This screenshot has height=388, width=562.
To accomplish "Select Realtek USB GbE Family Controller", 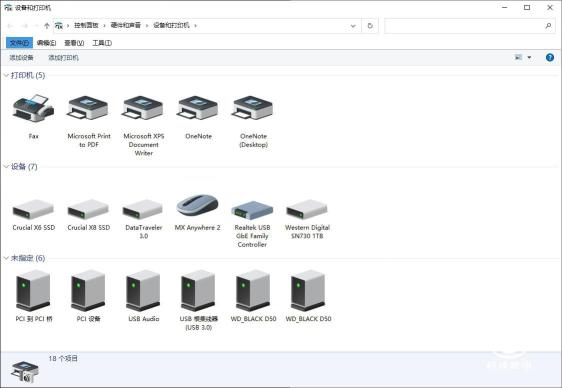I will click(x=252, y=210).
